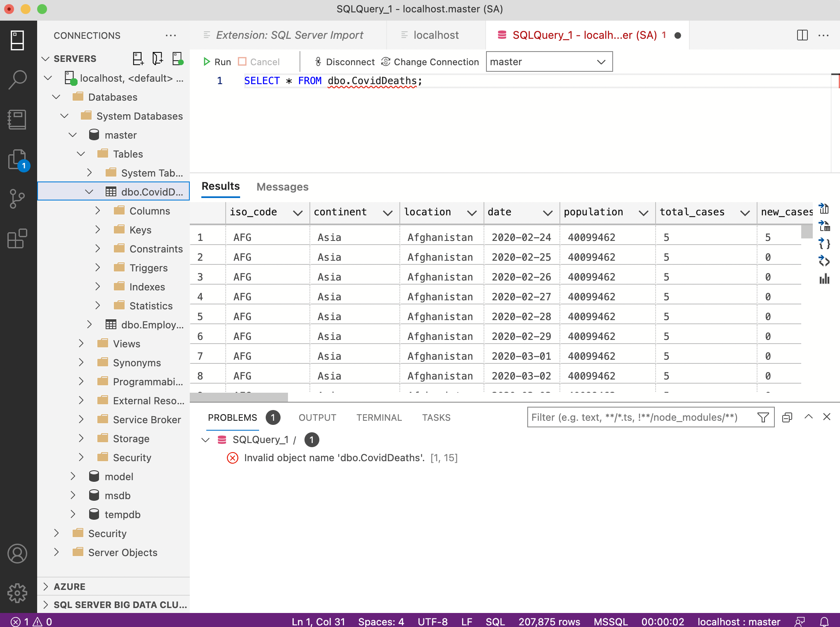Open the Accounts menu icon

coord(17,554)
